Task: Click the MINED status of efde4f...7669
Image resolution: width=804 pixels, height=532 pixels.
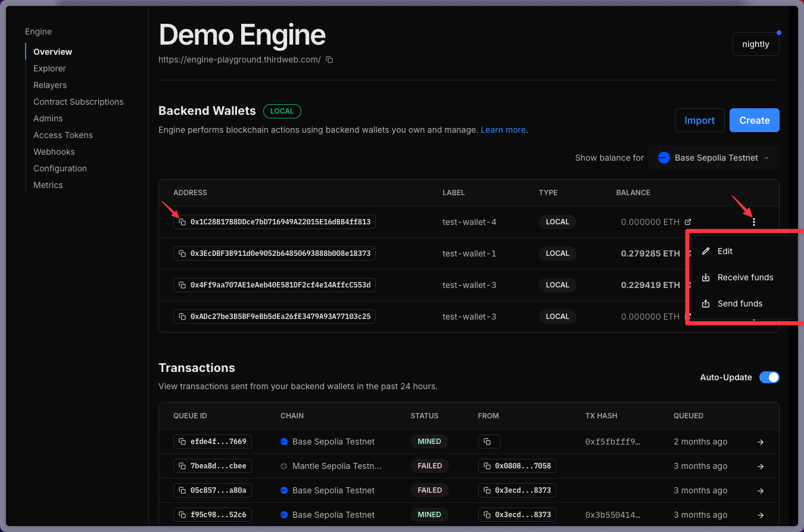Action: 429,442
